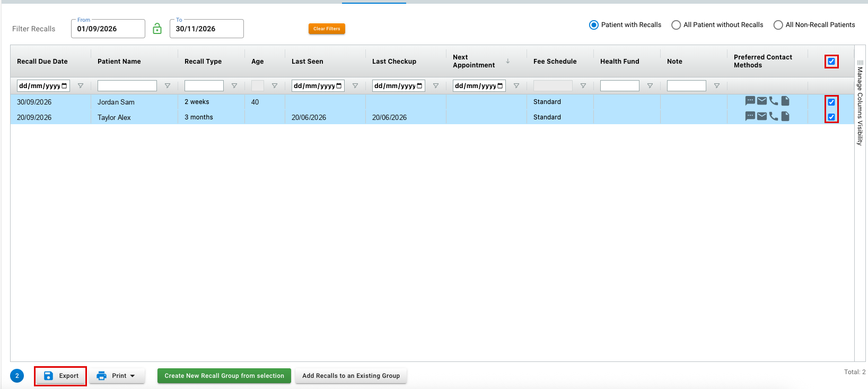Click the Recall Due Date filter date input
The height and width of the screenshot is (389, 868).
pos(43,85)
